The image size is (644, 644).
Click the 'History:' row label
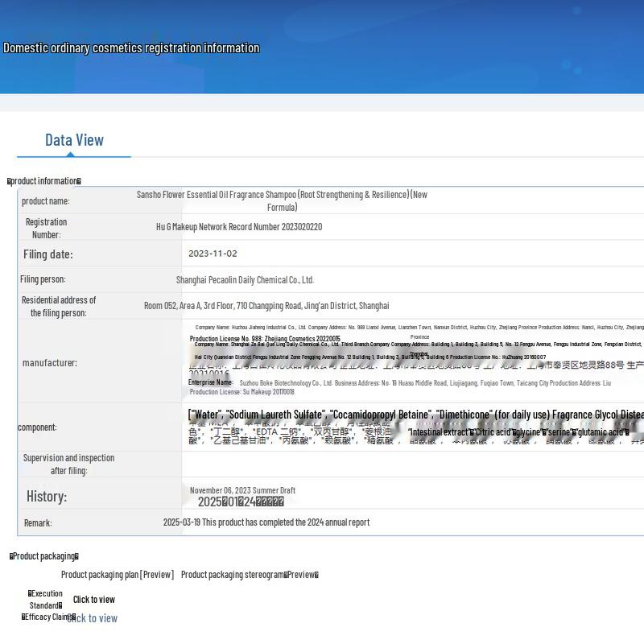[x=47, y=497]
